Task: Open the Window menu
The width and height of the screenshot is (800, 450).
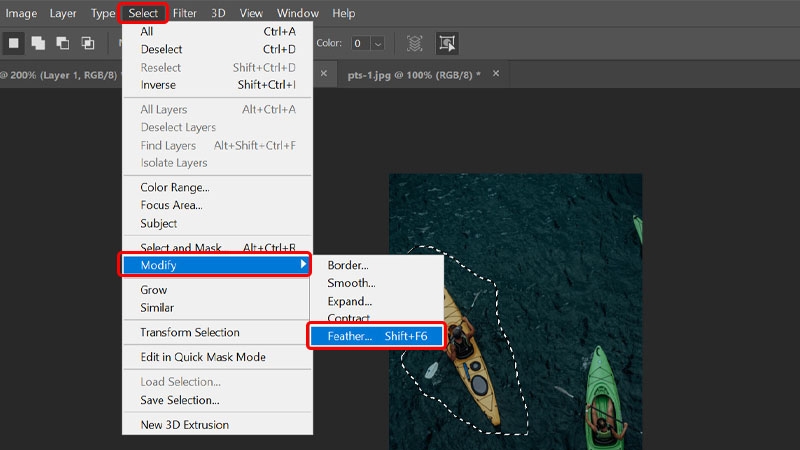Action: [297, 13]
